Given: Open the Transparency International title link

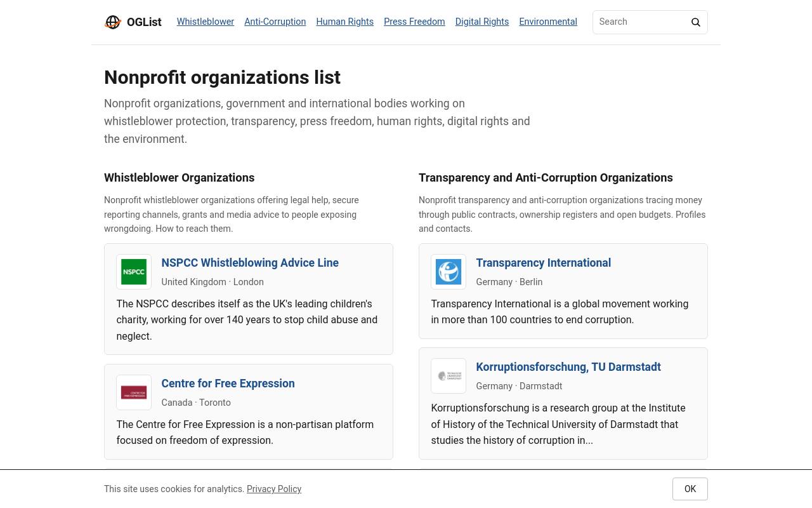Looking at the screenshot, I should pyautogui.click(x=543, y=262).
